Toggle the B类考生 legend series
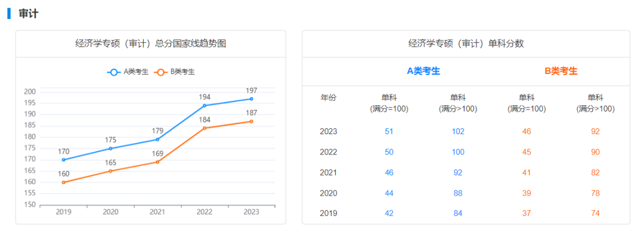 click(174, 72)
